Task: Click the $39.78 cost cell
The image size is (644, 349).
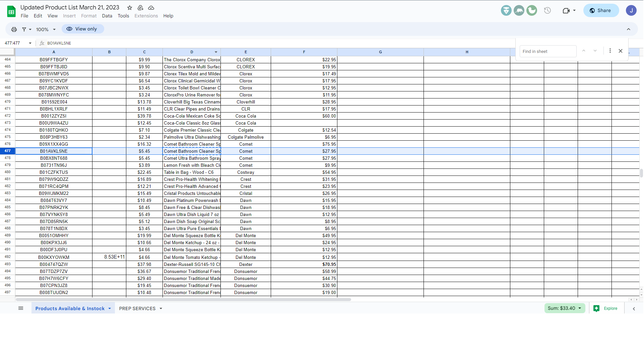Action: 144,116
